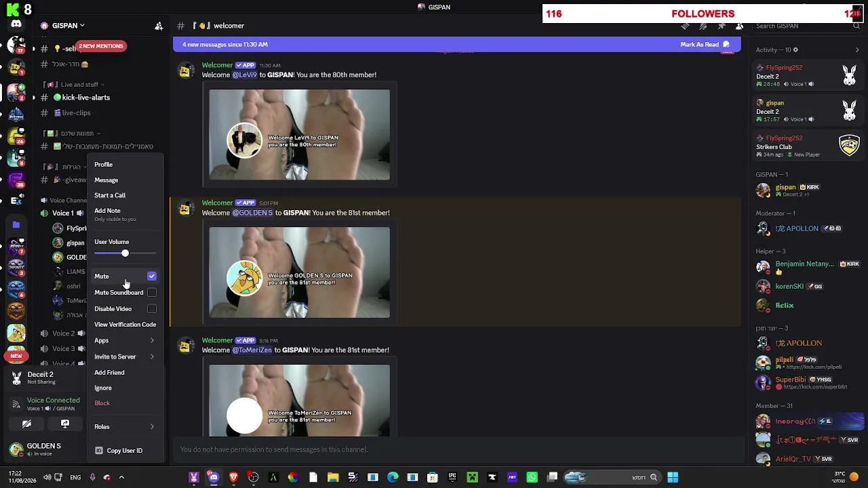Expand the Roles submenu
This screenshot has height=488, width=868.
(125, 426)
